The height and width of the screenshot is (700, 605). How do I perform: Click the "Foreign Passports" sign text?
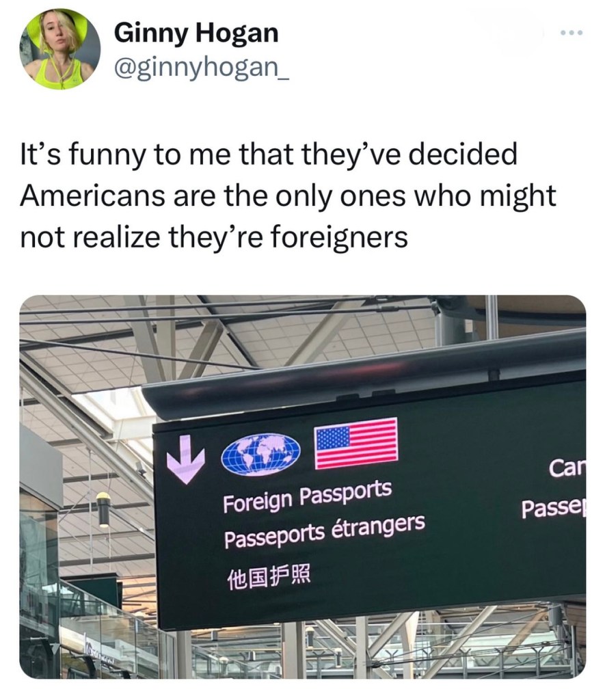pos(308,496)
